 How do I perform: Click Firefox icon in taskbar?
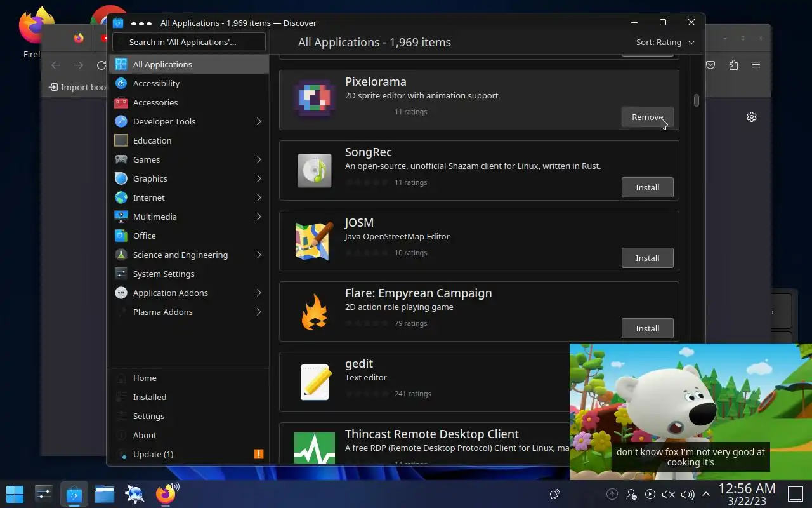click(x=166, y=493)
